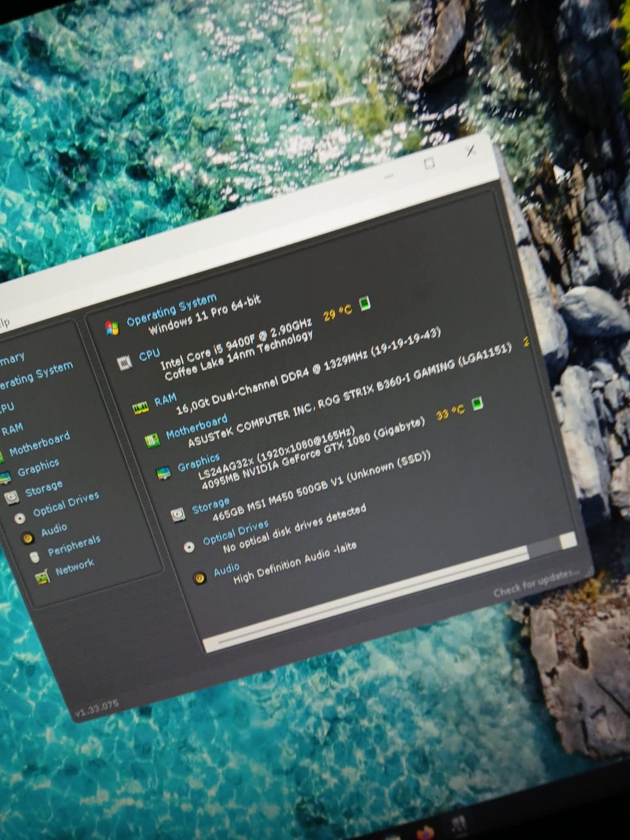
Task: Click the Storage hard drive icon in summary
Action: [x=178, y=514]
